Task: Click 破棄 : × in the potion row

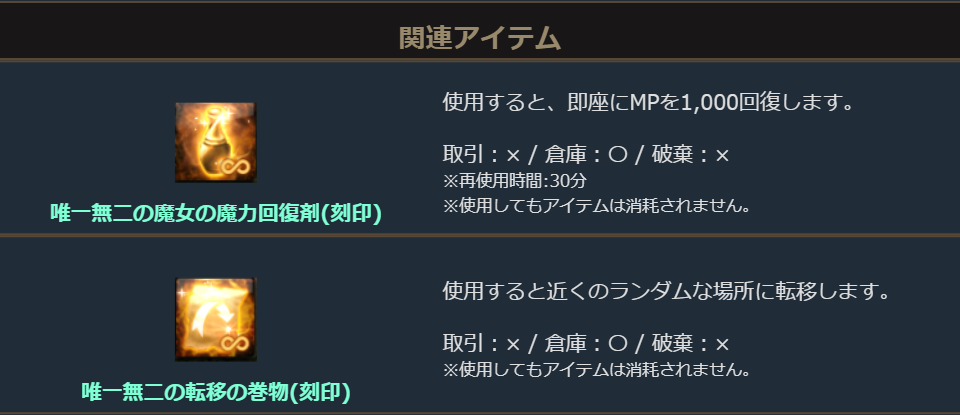Action: [x=691, y=155]
